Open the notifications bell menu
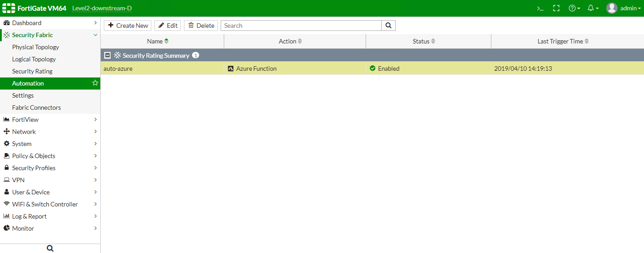 point(593,8)
